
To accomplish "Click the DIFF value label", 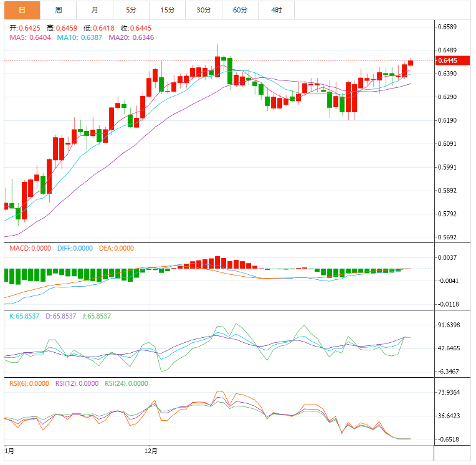I will tap(75, 248).
